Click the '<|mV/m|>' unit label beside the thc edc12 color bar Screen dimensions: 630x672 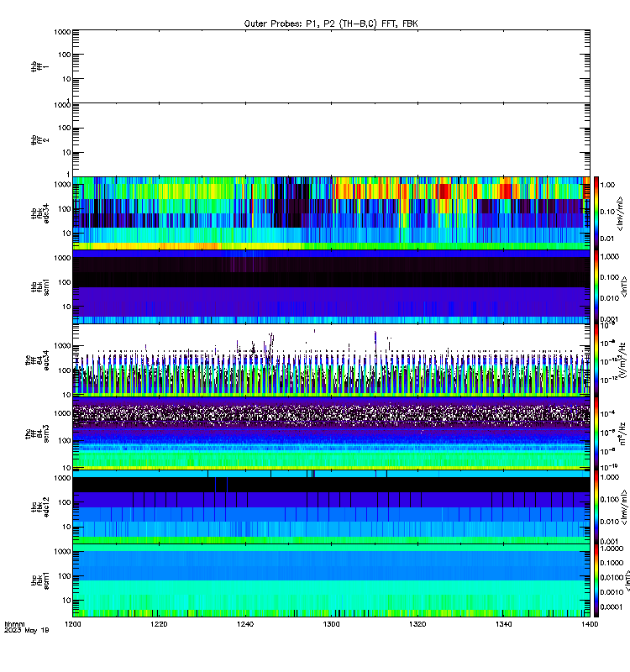click(x=624, y=507)
